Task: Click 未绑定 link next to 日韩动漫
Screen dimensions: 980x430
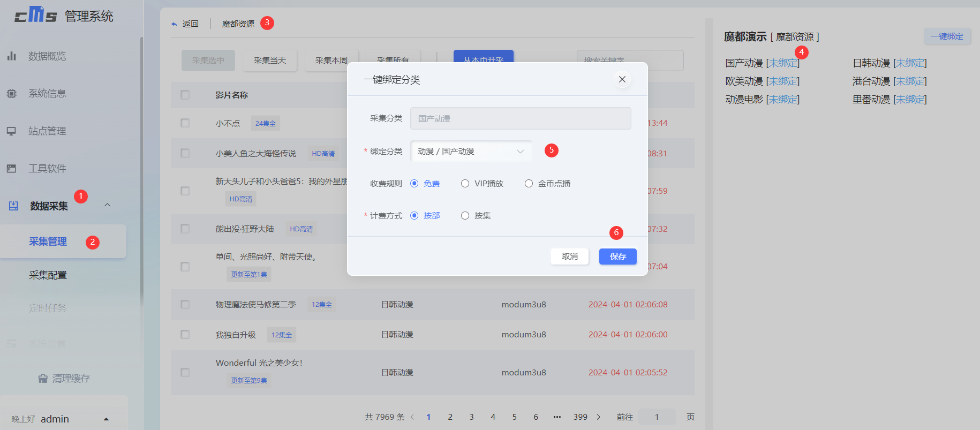Action: (x=910, y=63)
